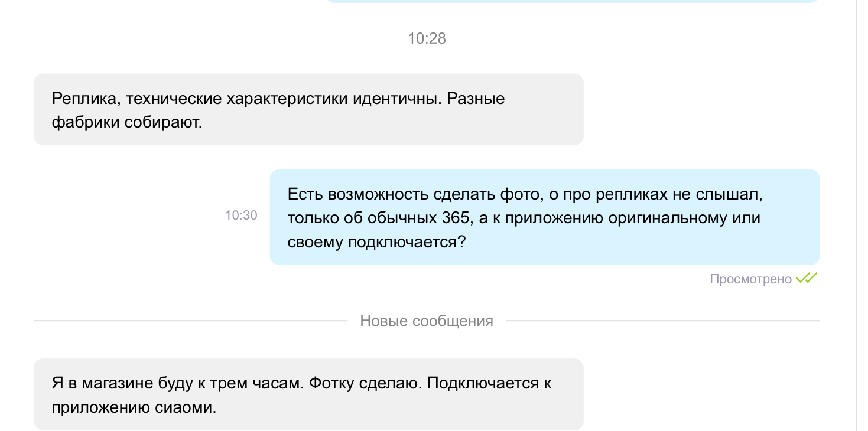Click the green double-checkmark read receipt

pyautogui.click(x=807, y=278)
